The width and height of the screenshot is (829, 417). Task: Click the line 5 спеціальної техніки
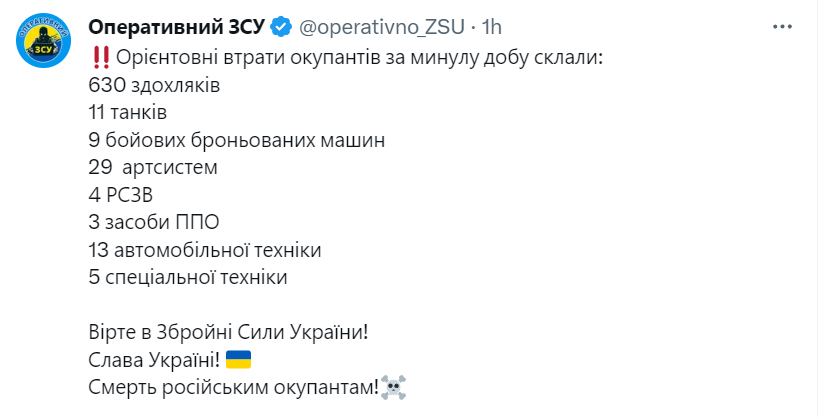click(x=188, y=277)
